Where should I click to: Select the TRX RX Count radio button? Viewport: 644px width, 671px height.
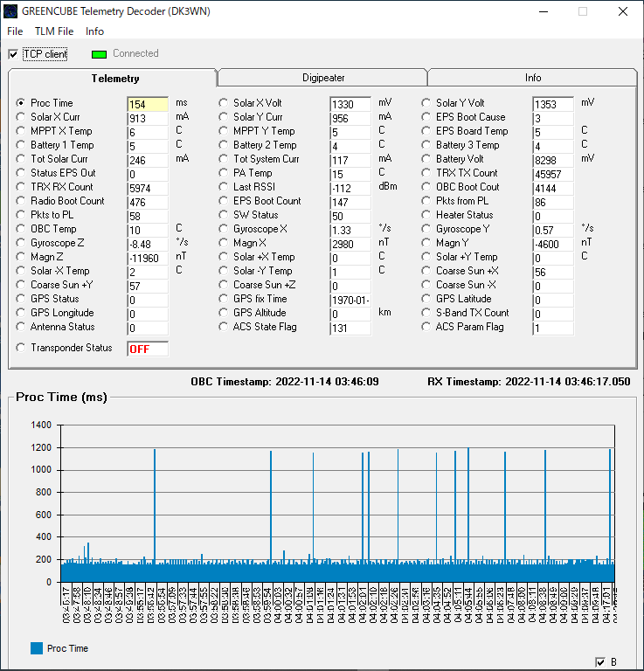click(x=20, y=187)
